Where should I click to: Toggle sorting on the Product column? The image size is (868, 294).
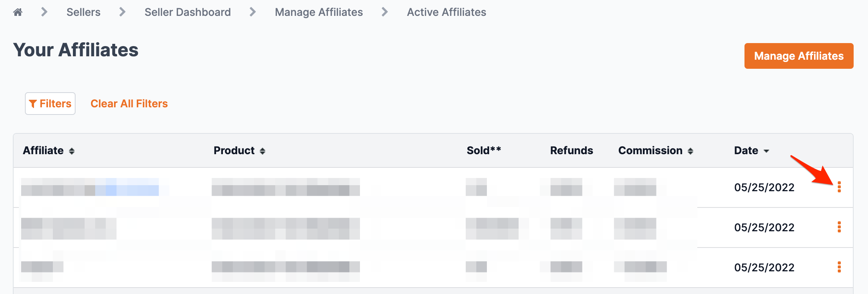pos(263,151)
